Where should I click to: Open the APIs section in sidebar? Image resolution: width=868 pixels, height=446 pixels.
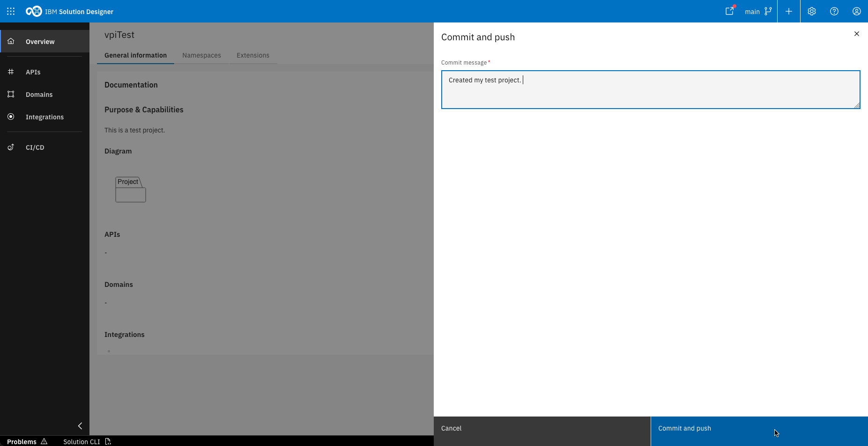click(33, 72)
